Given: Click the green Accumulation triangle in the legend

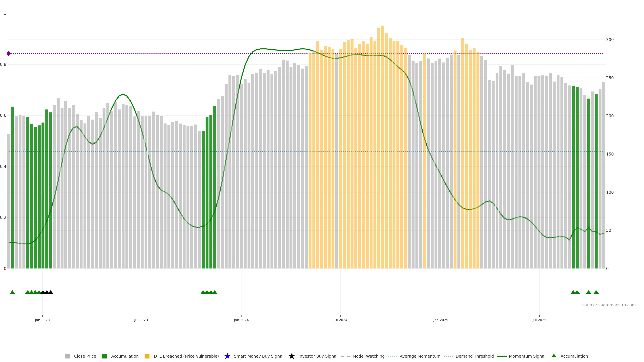Looking at the screenshot, I should click(x=554, y=356).
